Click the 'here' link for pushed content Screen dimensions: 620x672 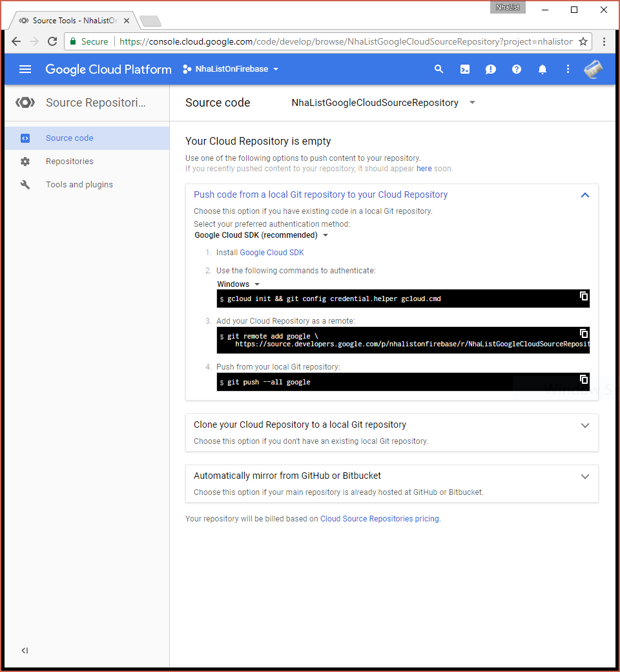[424, 169]
